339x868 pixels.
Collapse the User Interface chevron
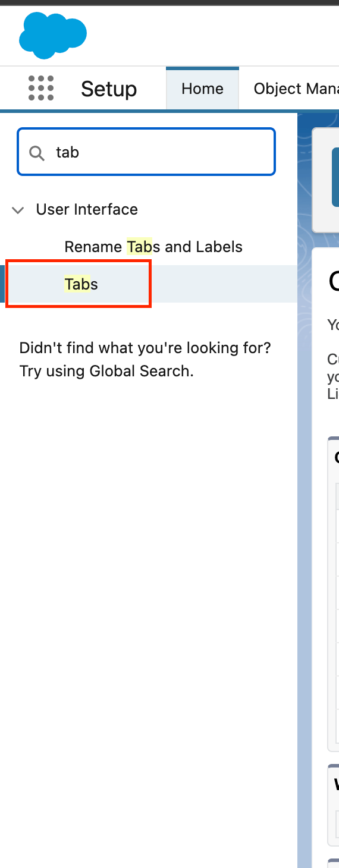[18, 210]
